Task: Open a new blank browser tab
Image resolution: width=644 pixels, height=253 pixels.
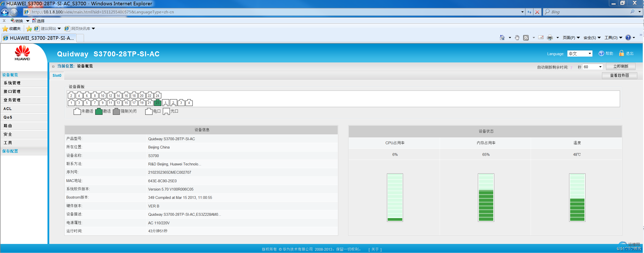Action: [x=80, y=38]
